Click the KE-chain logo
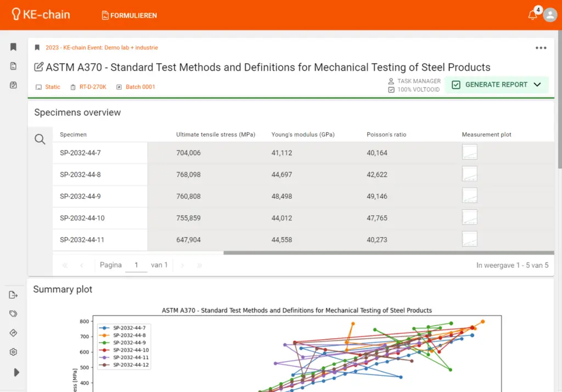The width and height of the screenshot is (562, 392). tap(41, 15)
